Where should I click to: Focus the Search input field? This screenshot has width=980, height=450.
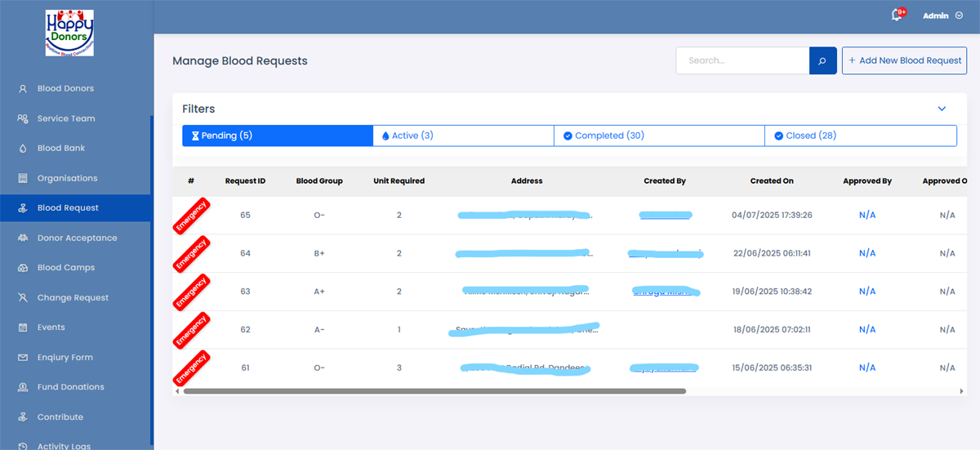coord(742,60)
